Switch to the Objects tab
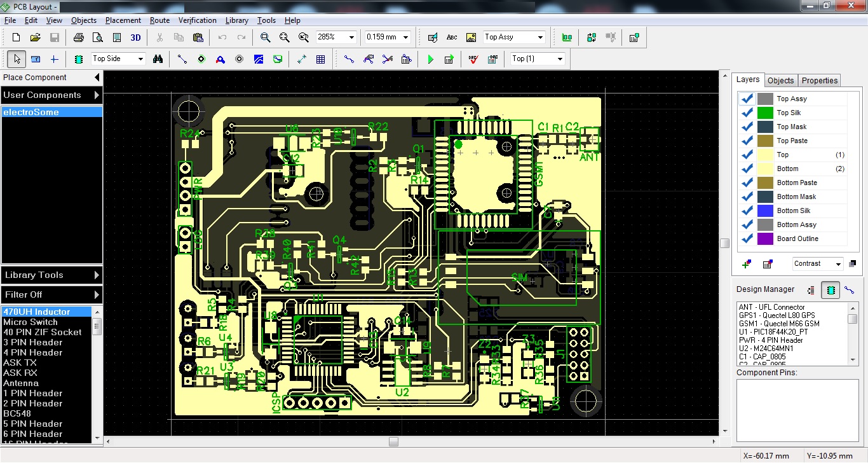This screenshot has width=868, height=463. pyautogui.click(x=780, y=80)
